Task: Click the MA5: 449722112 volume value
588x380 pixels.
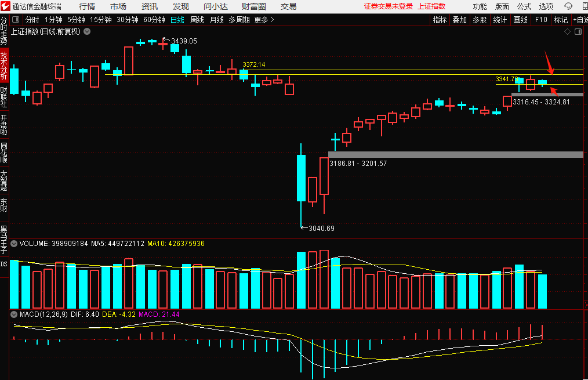Action: 118,244
